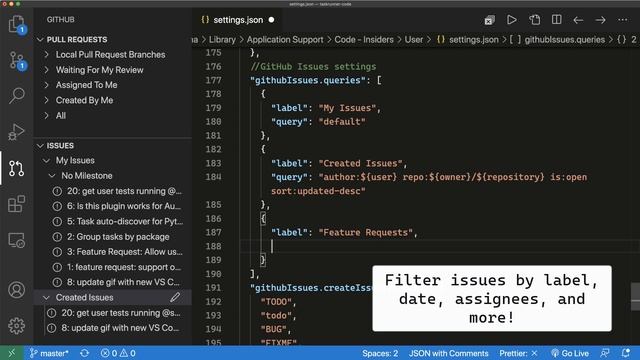Click the User breadcrumb segment
The image size is (640, 360).
coord(413,40)
